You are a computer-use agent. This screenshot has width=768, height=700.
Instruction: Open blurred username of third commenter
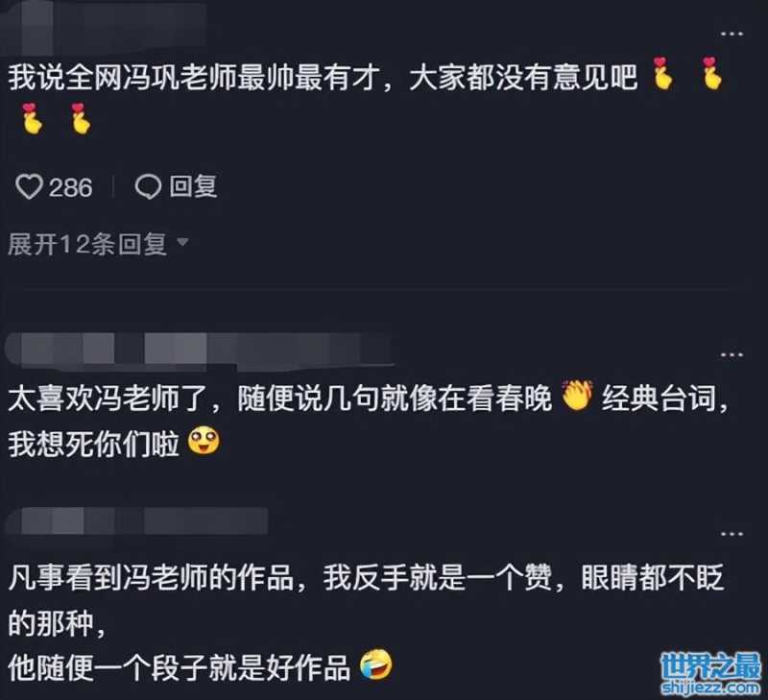pos(136,520)
